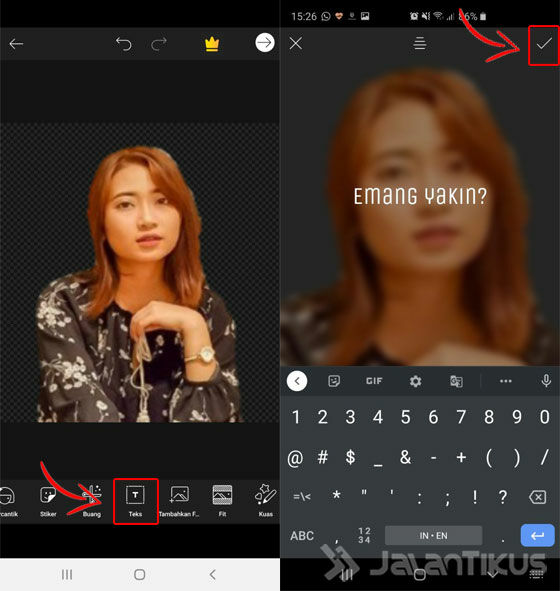This screenshot has width=560, height=591.
Task: Tap the # key
Action: [x=323, y=458]
